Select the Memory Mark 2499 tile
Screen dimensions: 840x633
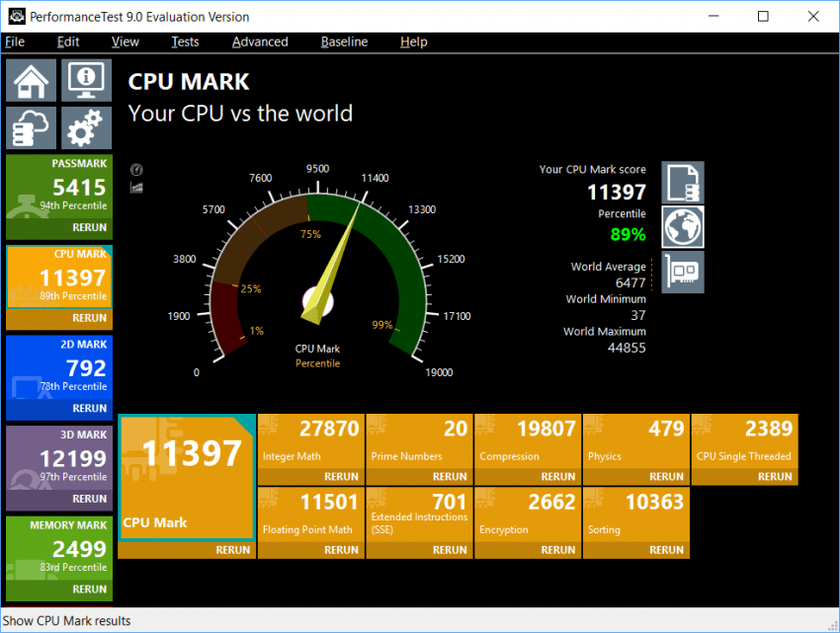[x=59, y=549]
